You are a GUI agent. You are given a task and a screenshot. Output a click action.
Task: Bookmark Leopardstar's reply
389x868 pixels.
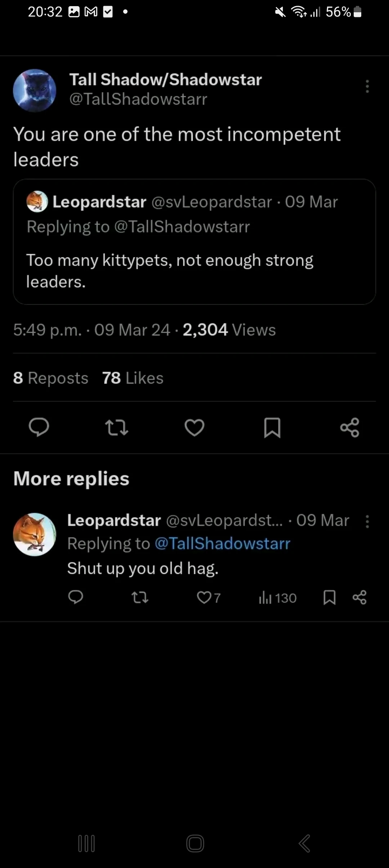pyautogui.click(x=330, y=597)
